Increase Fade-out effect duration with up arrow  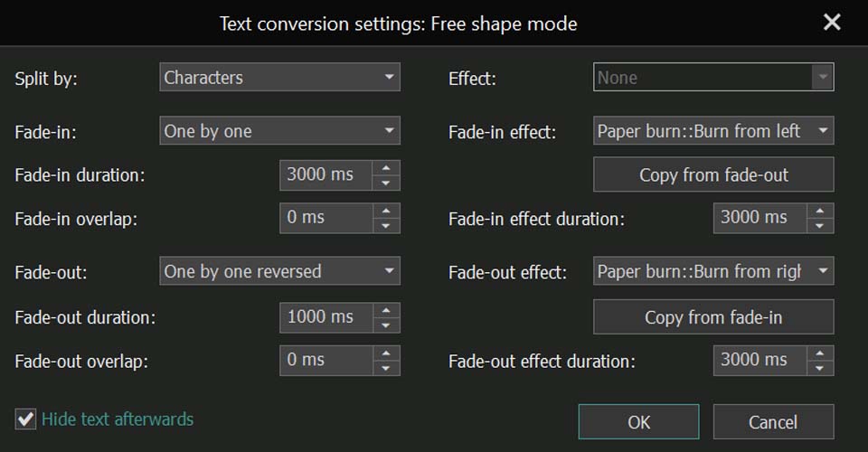(x=820, y=353)
